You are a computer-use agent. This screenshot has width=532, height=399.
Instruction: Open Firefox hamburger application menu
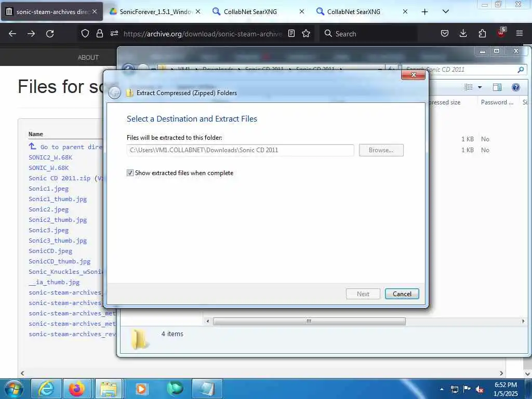pos(520,33)
